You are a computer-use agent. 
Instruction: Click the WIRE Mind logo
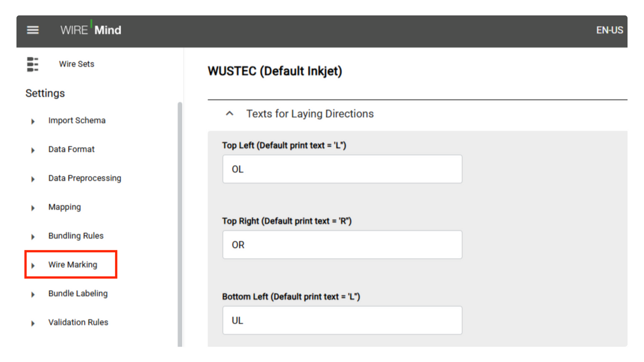(x=91, y=29)
